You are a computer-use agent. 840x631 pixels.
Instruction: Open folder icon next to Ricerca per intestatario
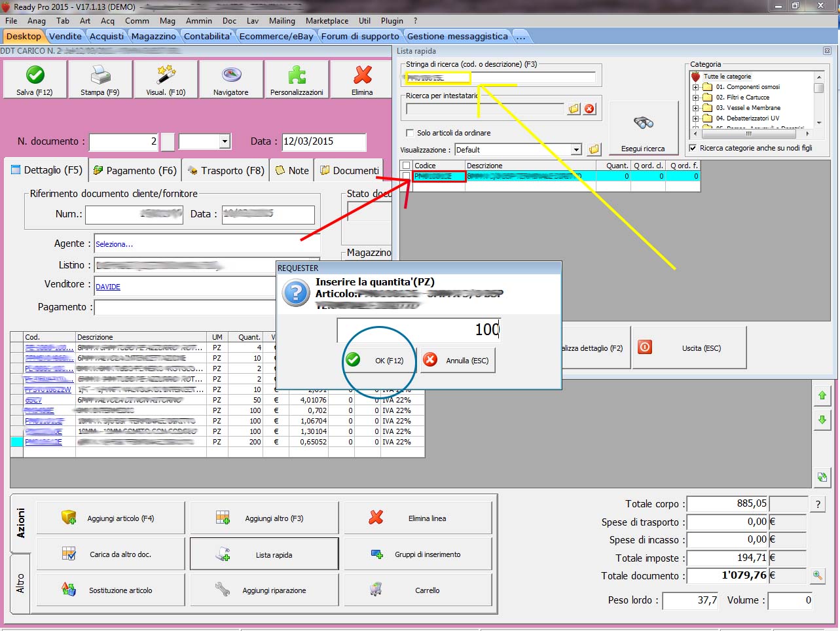click(574, 109)
